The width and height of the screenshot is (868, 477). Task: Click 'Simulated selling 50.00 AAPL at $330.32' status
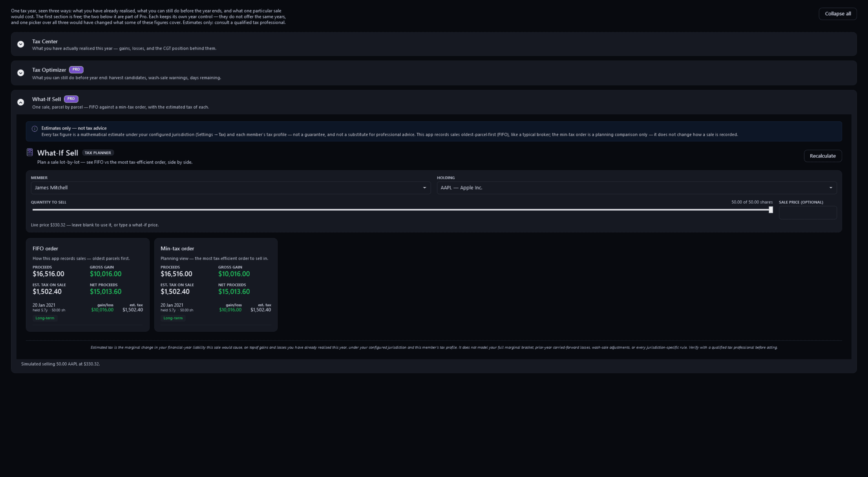[x=60, y=364]
